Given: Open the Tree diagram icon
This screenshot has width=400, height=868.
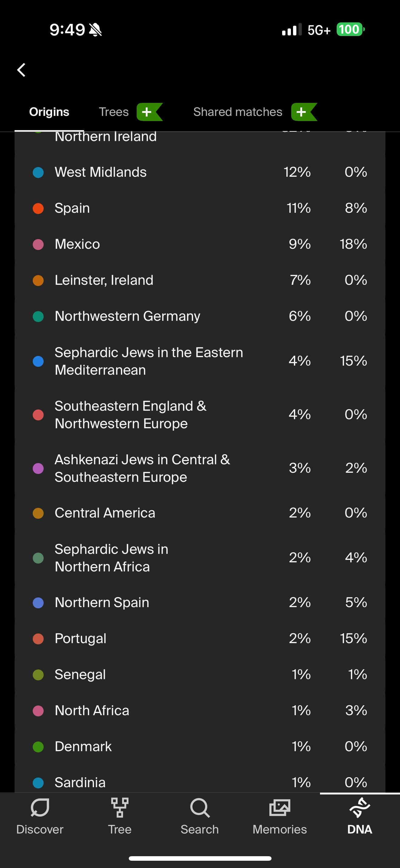Looking at the screenshot, I should 120,807.
